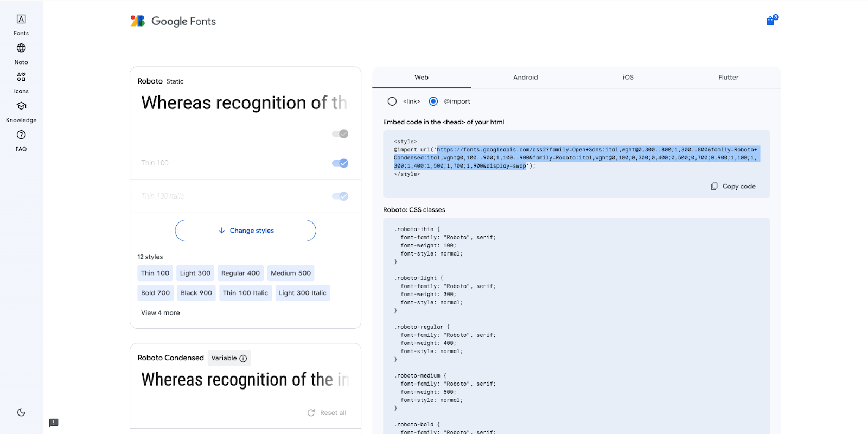Select the Medium 500 chip
This screenshot has width=868, height=434.
(291, 273)
